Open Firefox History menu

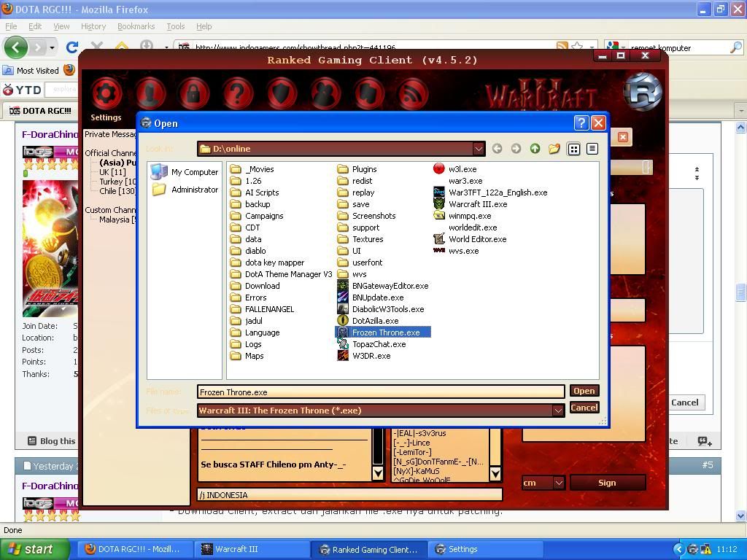click(x=93, y=26)
